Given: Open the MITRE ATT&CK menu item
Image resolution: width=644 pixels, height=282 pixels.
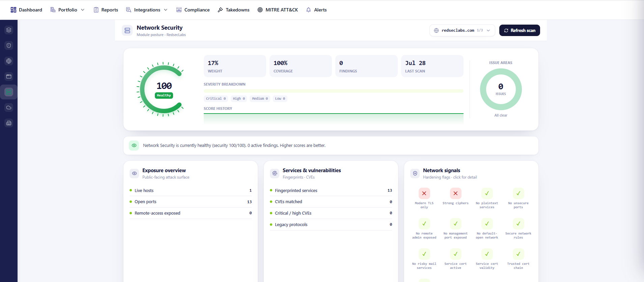Looking at the screenshot, I should (278, 10).
